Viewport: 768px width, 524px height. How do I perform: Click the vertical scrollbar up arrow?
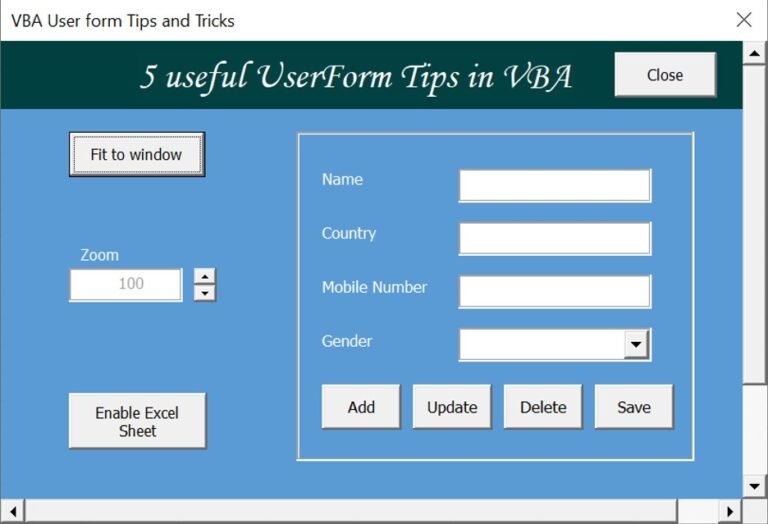pyautogui.click(x=755, y=53)
